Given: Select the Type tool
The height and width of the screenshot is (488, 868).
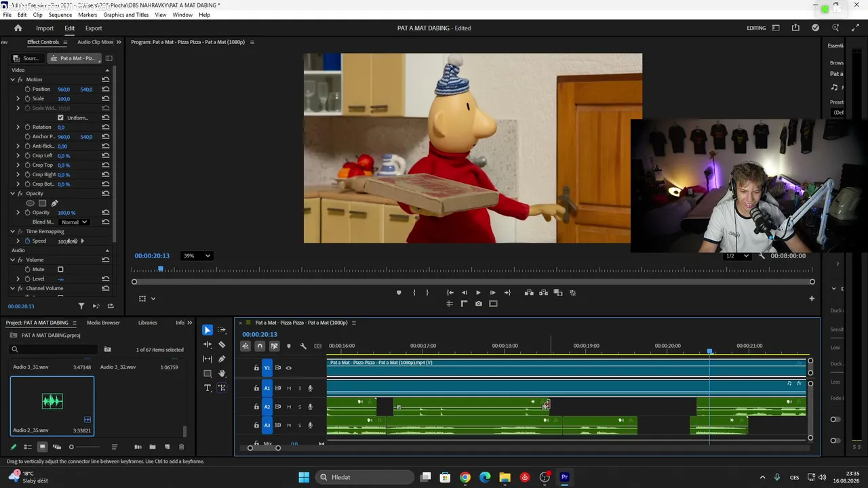Looking at the screenshot, I should [208, 388].
